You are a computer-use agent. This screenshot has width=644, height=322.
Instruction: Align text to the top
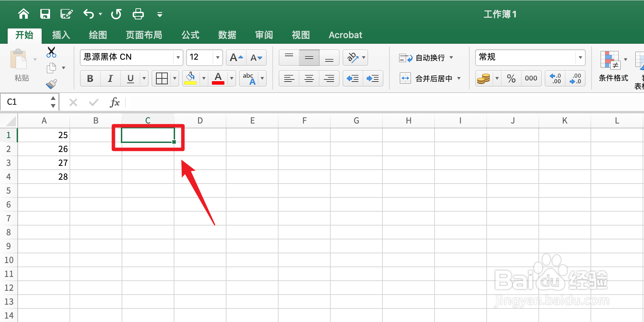289,58
